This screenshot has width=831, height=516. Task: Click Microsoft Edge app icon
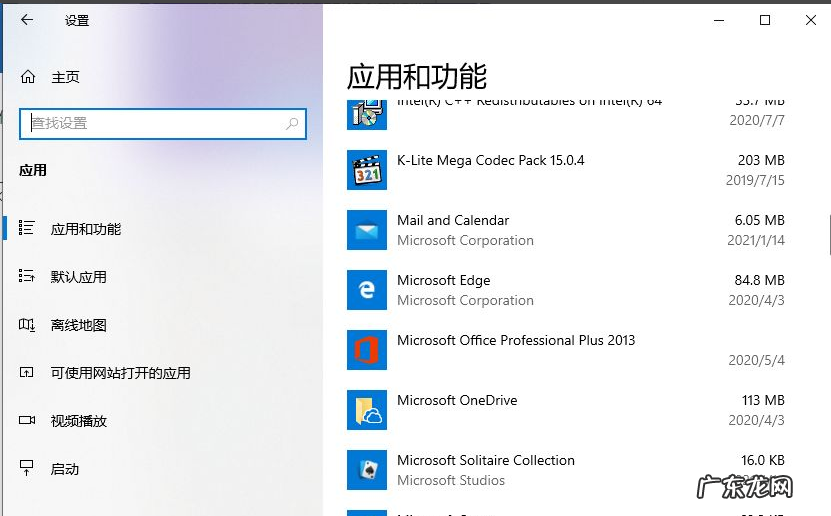pos(367,290)
